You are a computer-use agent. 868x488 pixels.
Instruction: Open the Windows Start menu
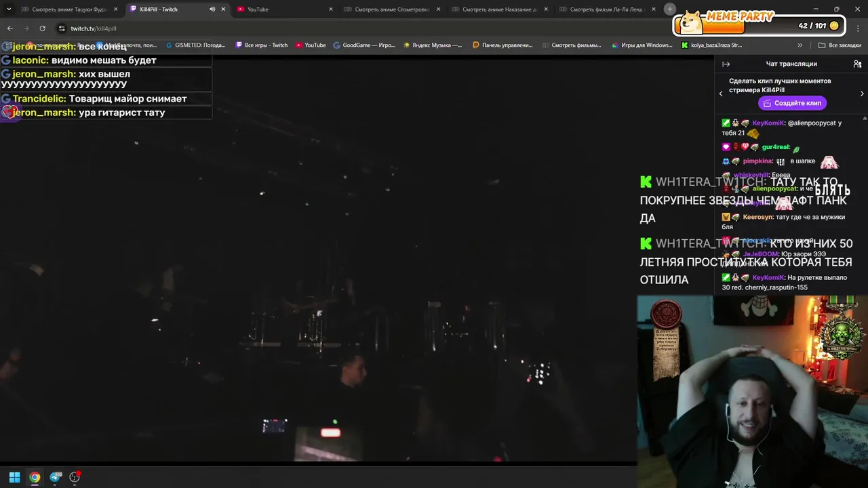[14, 477]
